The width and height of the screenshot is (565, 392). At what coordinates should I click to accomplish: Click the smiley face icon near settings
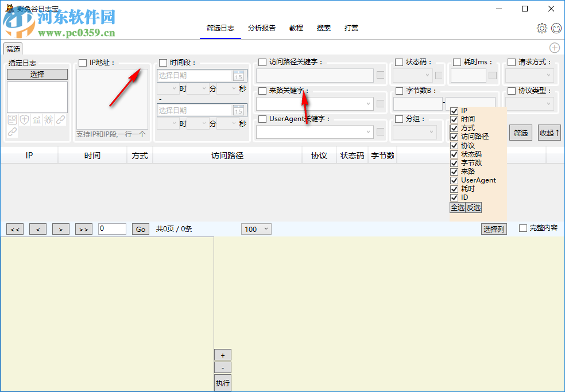point(555,28)
